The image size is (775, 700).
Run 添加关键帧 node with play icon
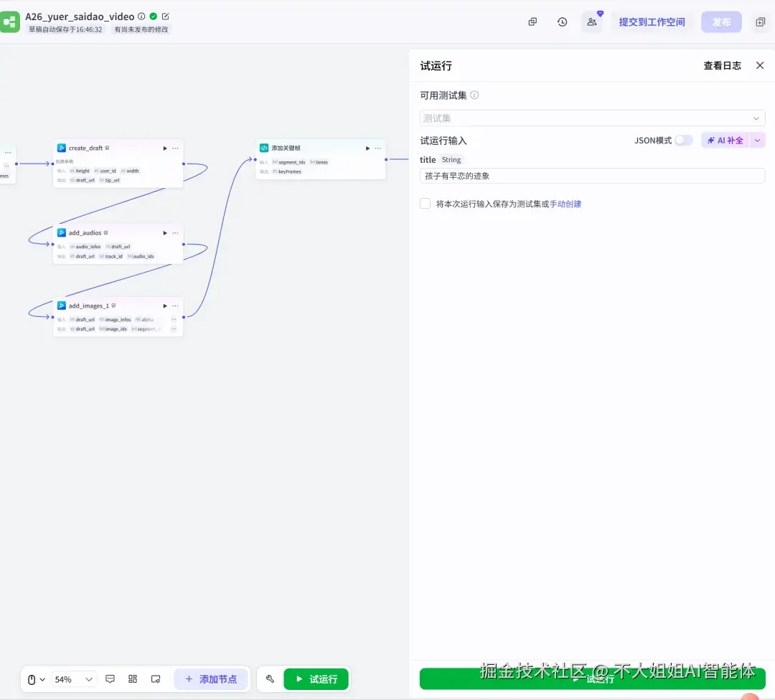click(367, 148)
